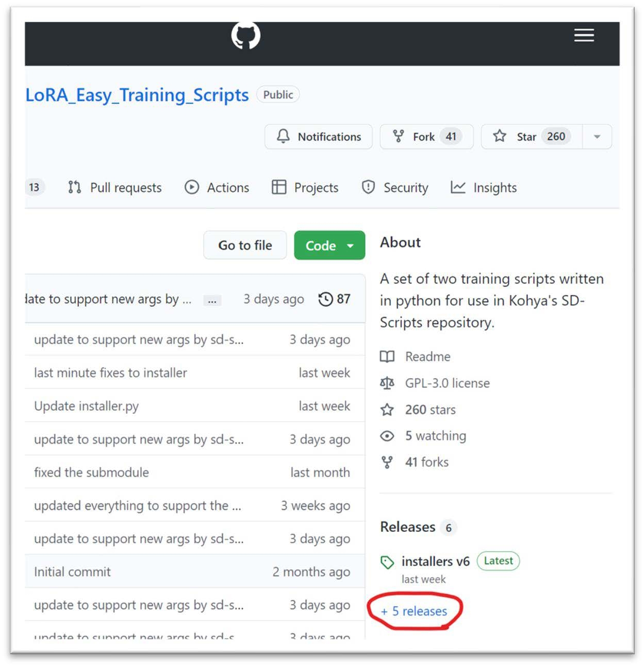Click the star icon beside 260 stars
The width and height of the screenshot is (644, 667).
click(387, 410)
